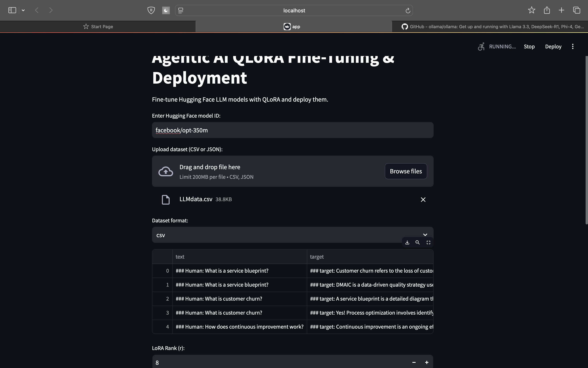Select the Process optimization target cell
Viewport: 588px width, 368px height.
370,313
